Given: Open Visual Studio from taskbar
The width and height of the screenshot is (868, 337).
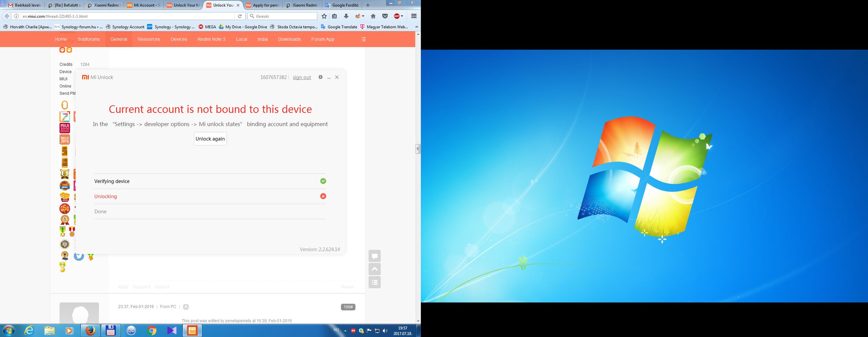Looking at the screenshot, I should pyautogui.click(x=172, y=330).
